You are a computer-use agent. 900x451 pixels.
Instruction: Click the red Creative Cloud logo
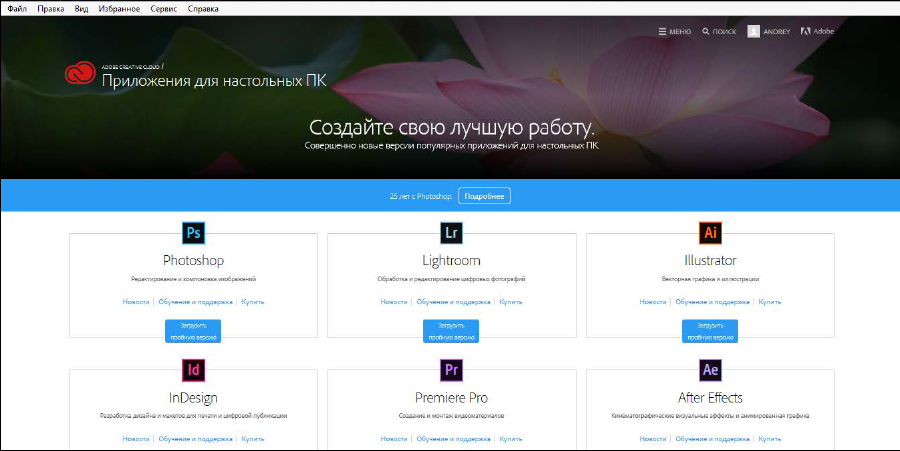coord(80,73)
